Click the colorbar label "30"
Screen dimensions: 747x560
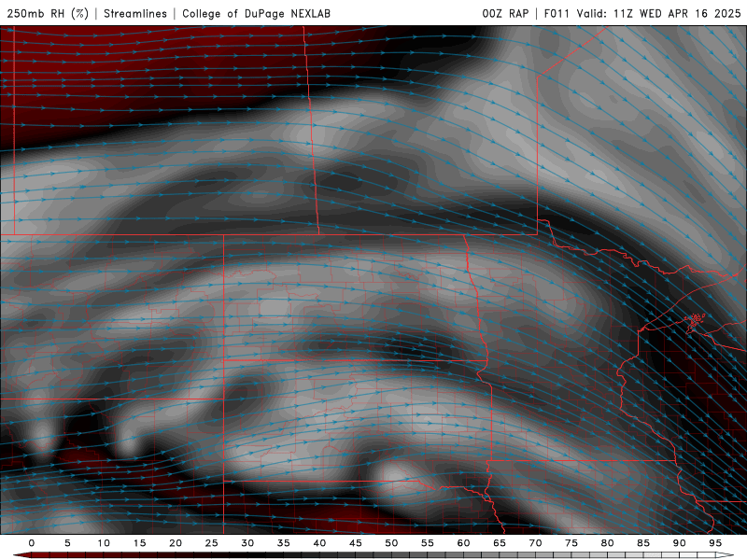click(x=247, y=543)
